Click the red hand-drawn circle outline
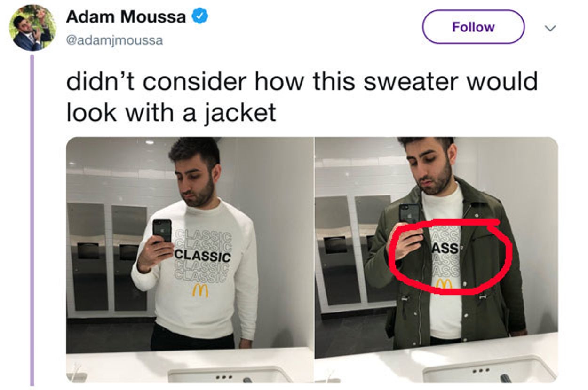Image resolution: width=588 pixels, height=390 pixels. click(x=451, y=256)
